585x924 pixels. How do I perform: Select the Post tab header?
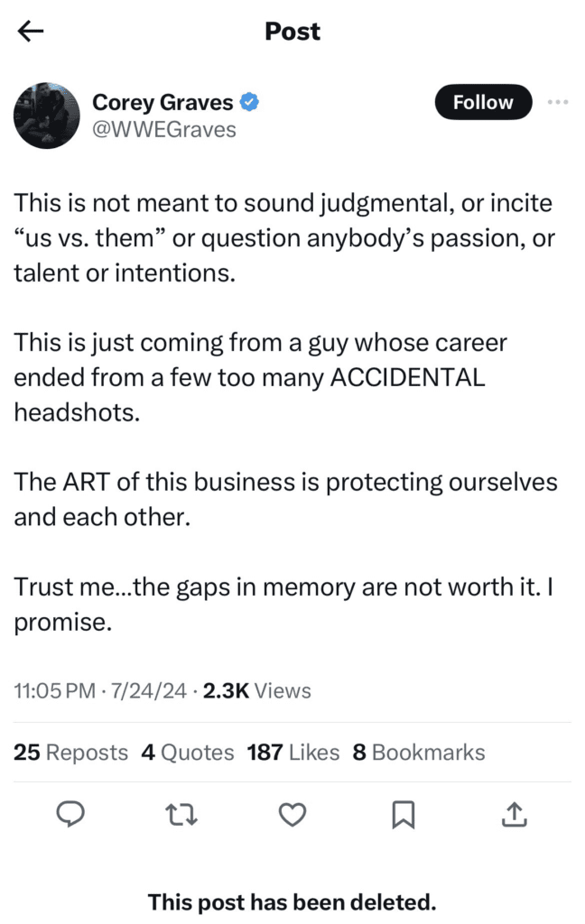click(x=292, y=31)
